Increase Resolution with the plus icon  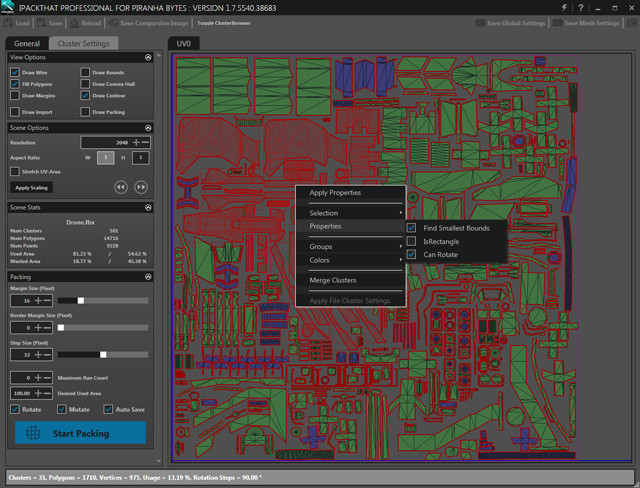136,143
